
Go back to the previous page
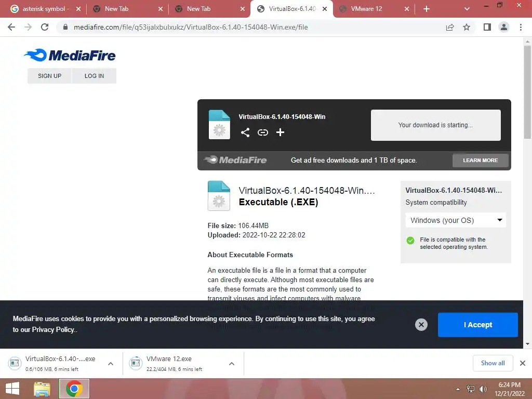click(11, 27)
